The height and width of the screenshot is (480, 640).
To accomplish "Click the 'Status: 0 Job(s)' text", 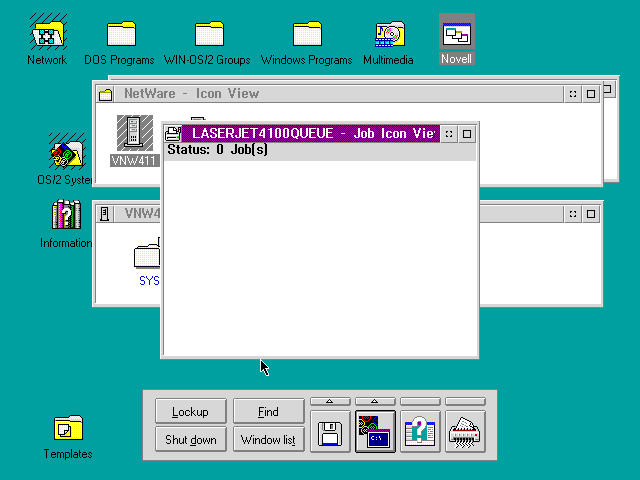I will tap(218, 149).
